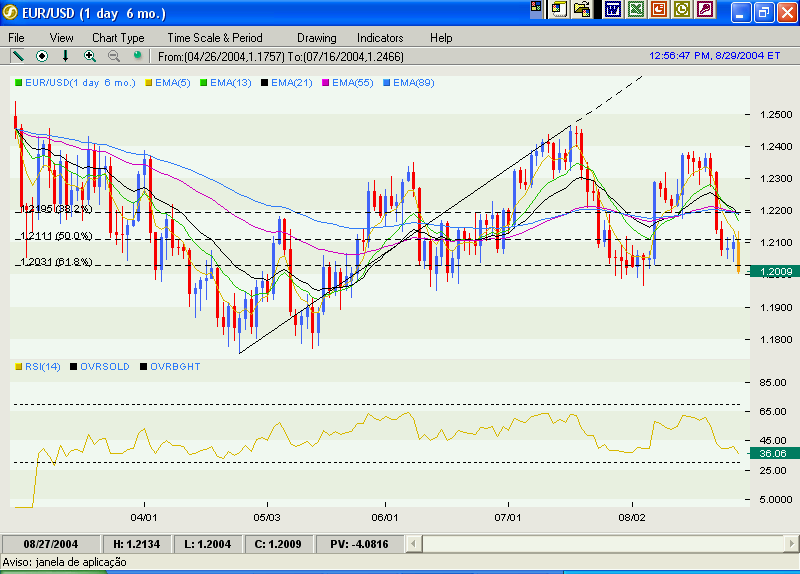The height and width of the screenshot is (574, 800).
Task: Click the horizontal scrollbar left arrow
Action: pos(430,543)
